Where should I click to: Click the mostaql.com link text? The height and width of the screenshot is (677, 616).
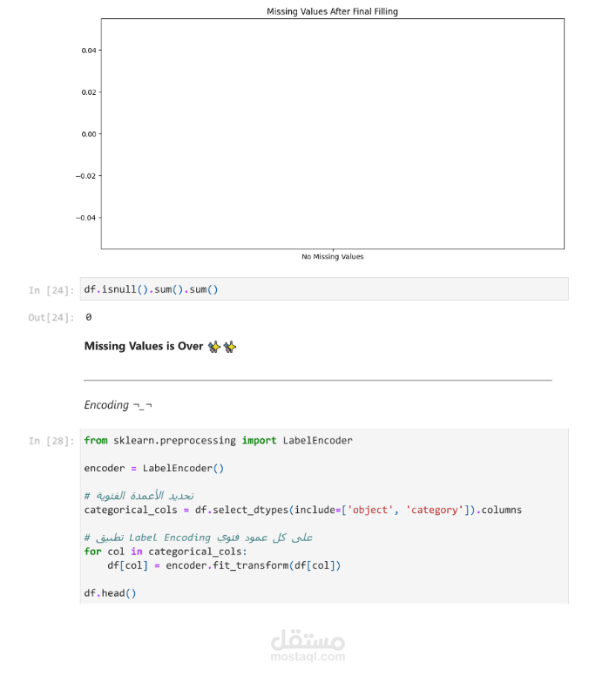coord(308,658)
